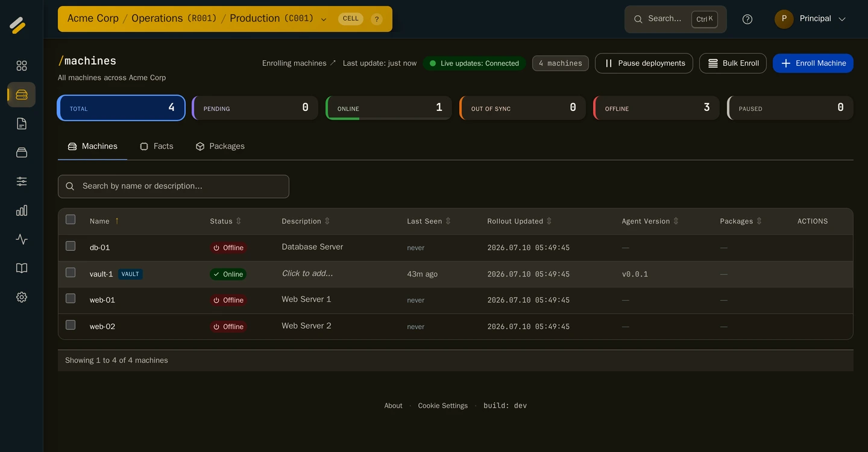Check the web-02 row checkbox
Image resolution: width=868 pixels, height=452 pixels.
click(x=71, y=325)
